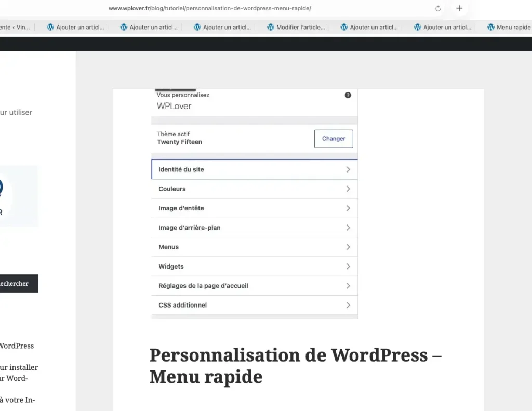Click the help question mark icon in customizer

[348, 95]
